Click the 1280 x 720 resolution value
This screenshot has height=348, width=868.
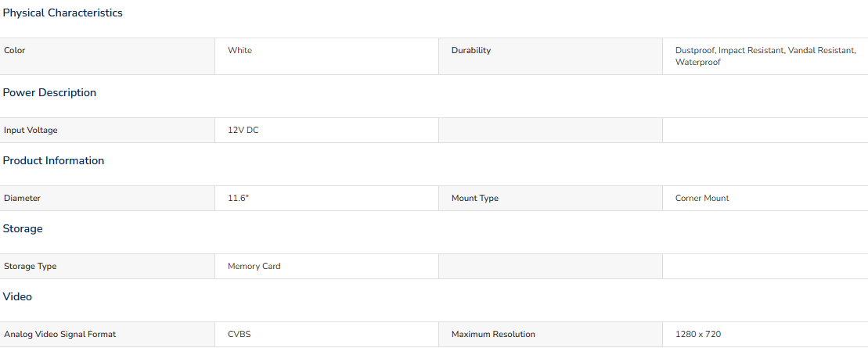click(698, 334)
